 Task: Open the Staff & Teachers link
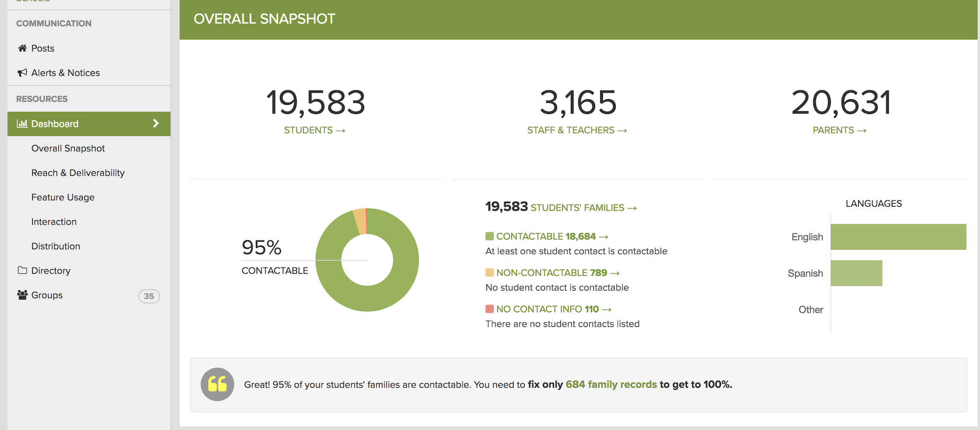click(x=577, y=130)
